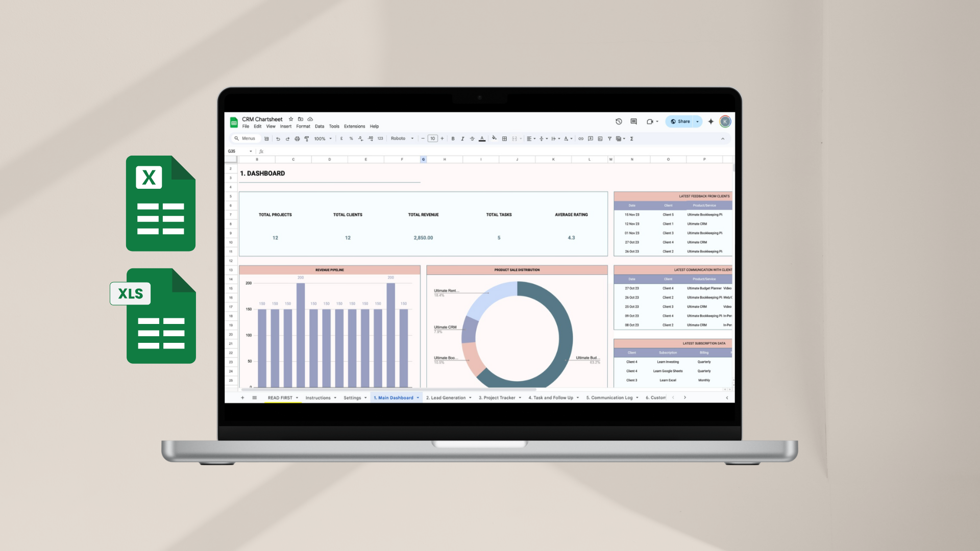Open the zoom 100% dropdown
The width and height of the screenshot is (980, 551).
tap(323, 139)
